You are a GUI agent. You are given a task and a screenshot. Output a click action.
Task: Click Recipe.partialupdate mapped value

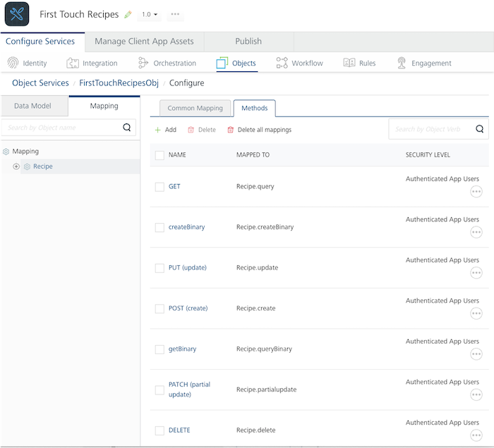click(x=267, y=389)
